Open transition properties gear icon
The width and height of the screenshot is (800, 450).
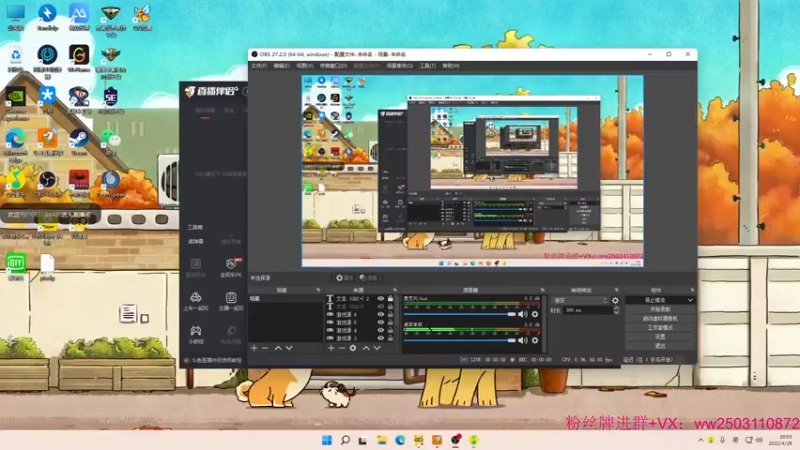615,301
